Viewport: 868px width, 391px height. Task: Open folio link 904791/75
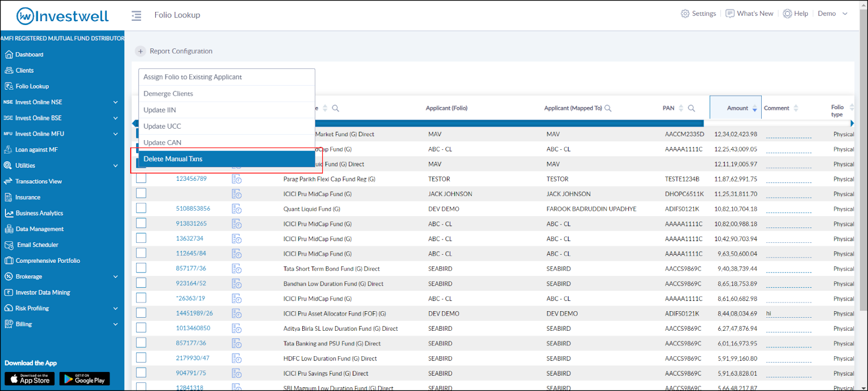point(191,373)
